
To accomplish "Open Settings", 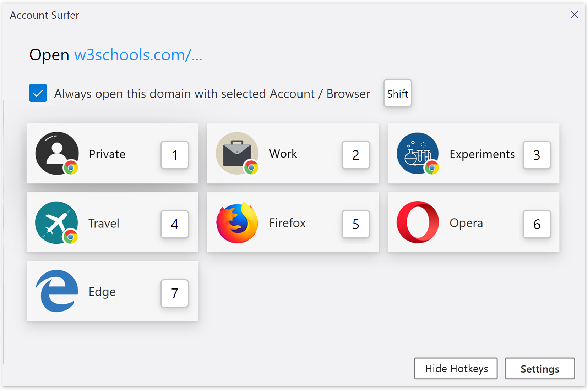I will click(540, 368).
